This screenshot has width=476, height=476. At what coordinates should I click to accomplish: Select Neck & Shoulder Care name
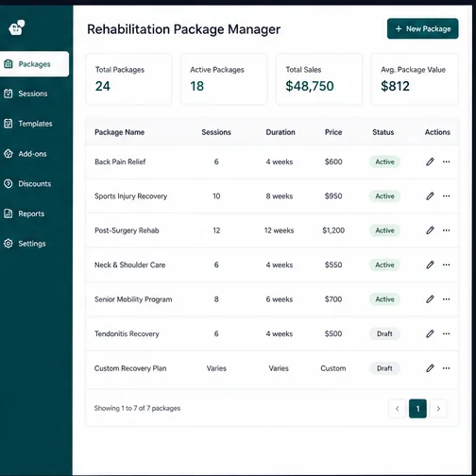coord(129,264)
